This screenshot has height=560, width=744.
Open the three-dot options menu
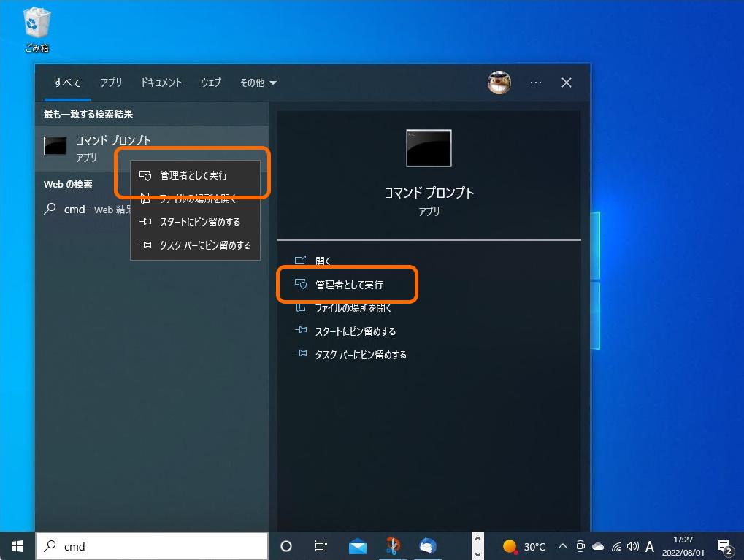click(536, 83)
